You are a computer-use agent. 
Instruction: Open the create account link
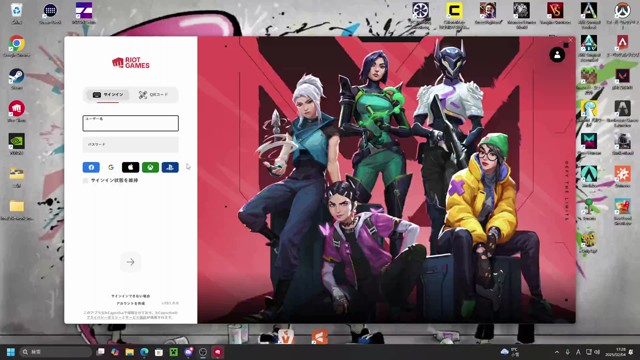pyautogui.click(x=131, y=304)
